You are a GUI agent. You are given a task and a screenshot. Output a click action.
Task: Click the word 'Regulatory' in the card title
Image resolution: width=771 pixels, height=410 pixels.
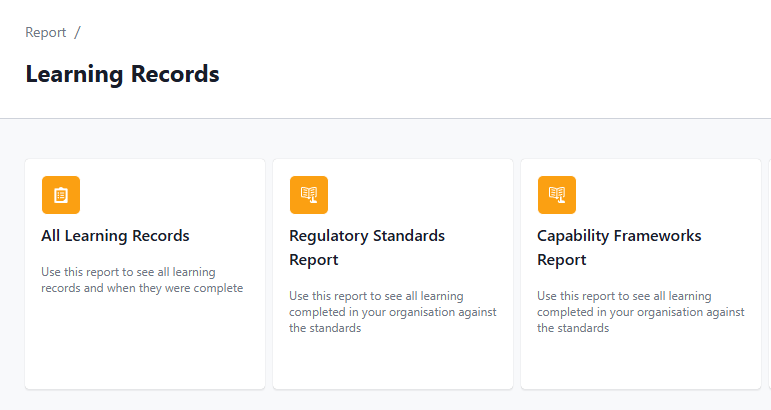coord(328,236)
